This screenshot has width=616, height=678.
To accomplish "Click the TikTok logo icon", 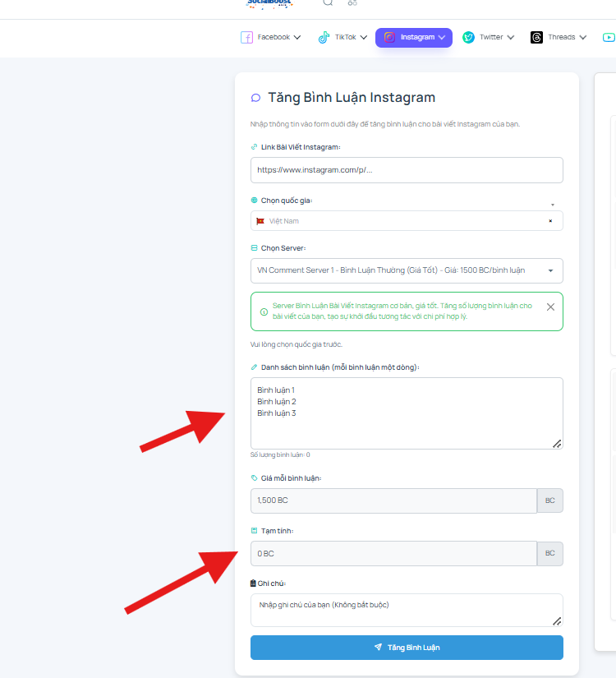I will pyautogui.click(x=324, y=38).
